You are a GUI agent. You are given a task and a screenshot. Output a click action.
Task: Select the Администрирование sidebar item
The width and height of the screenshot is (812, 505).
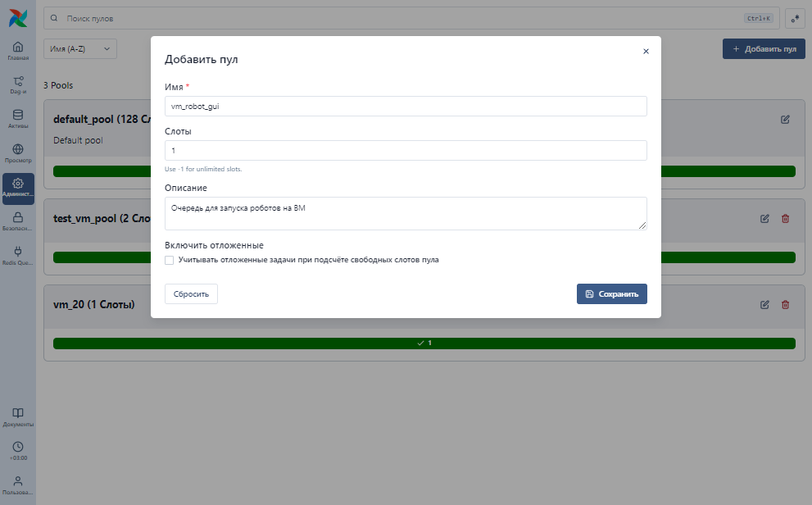(18, 189)
